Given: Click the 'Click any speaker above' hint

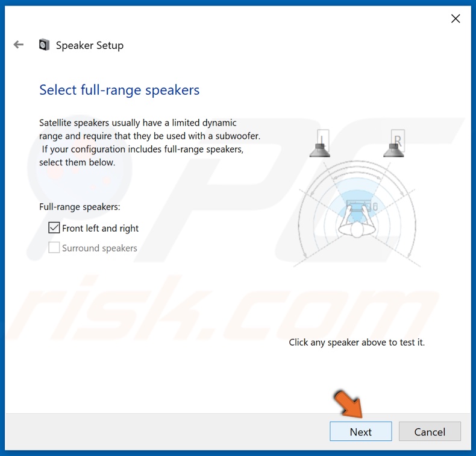Looking at the screenshot, I should coord(357,343).
